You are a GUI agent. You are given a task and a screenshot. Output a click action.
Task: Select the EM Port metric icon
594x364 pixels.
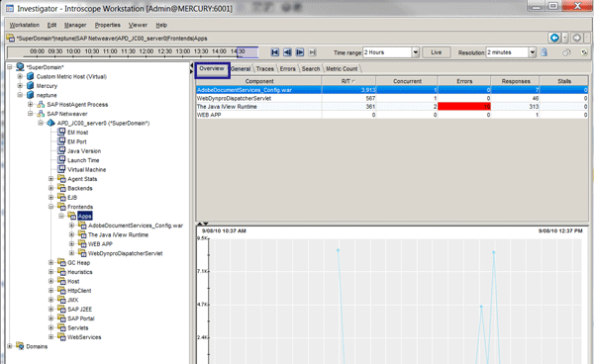click(x=61, y=141)
